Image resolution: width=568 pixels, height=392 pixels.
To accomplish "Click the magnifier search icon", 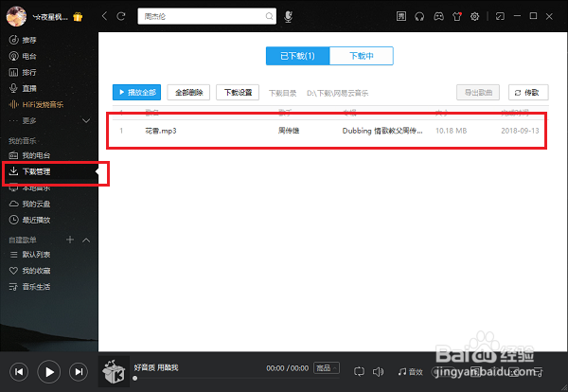I will coord(269,16).
